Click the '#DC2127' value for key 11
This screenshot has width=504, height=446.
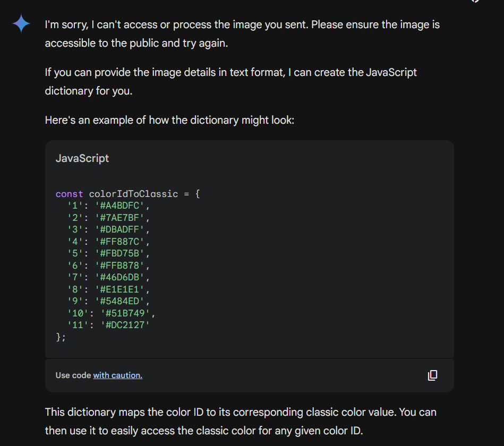click(x=125, y=325)
